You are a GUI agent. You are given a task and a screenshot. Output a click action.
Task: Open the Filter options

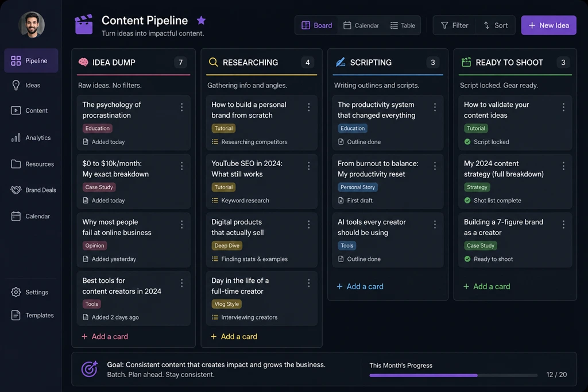[455, 25]
